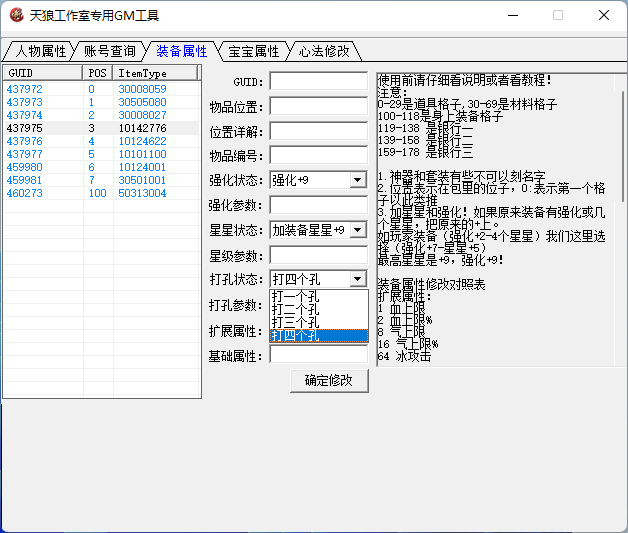Focus the 物品编号 text box
The image size is (628, 533).
[318, 155]
